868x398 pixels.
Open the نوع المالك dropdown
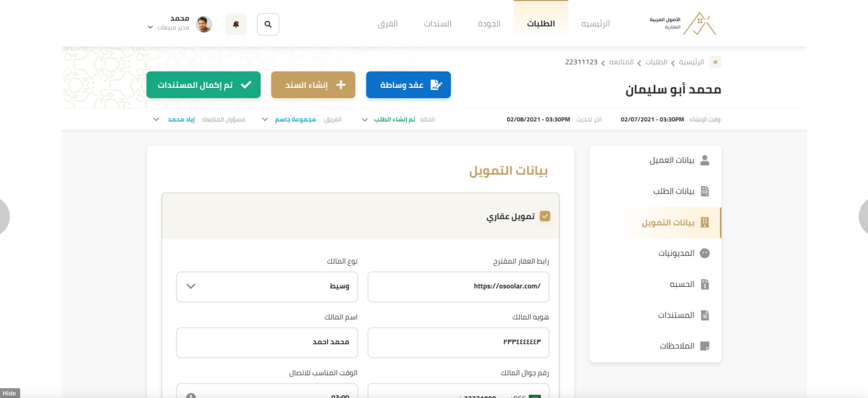267,287
